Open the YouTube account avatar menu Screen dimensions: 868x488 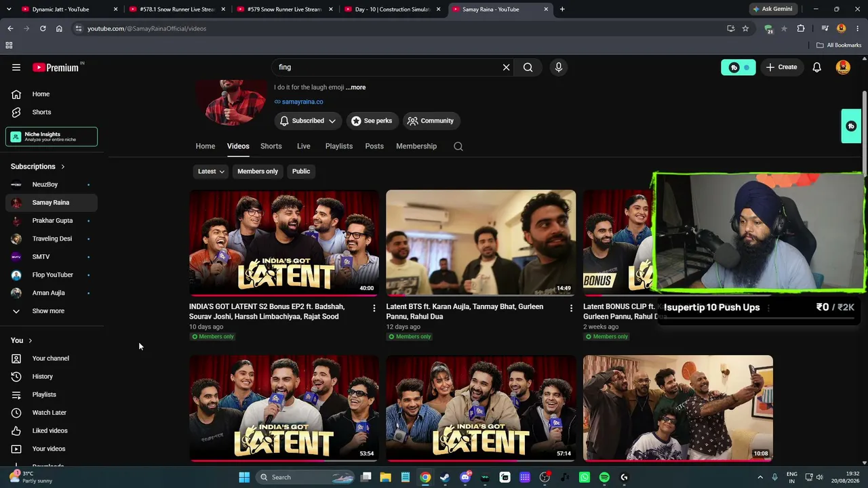pyautogui.click(x=843, y=67)
